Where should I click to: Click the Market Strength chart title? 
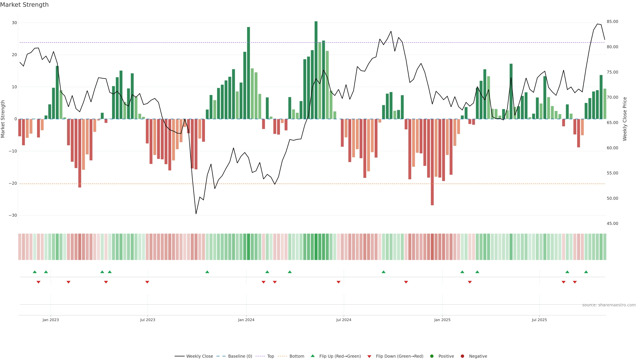coord(24,5)
